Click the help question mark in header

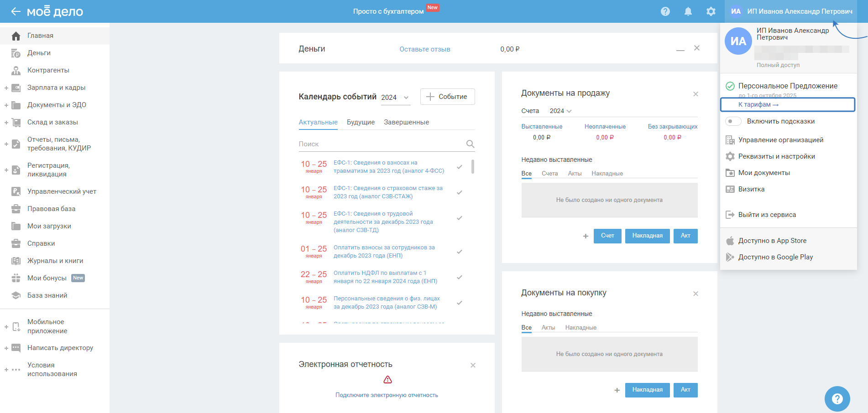(x=665, y=11)
